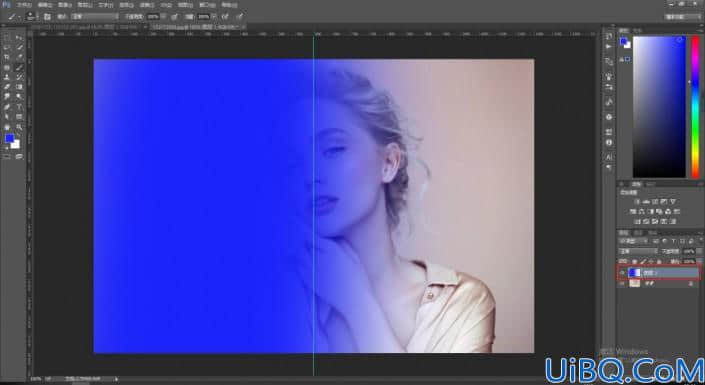This screenshot has width=705, height=385.
Task: Select the Dodge tool
Action: [x=19, y=97]
